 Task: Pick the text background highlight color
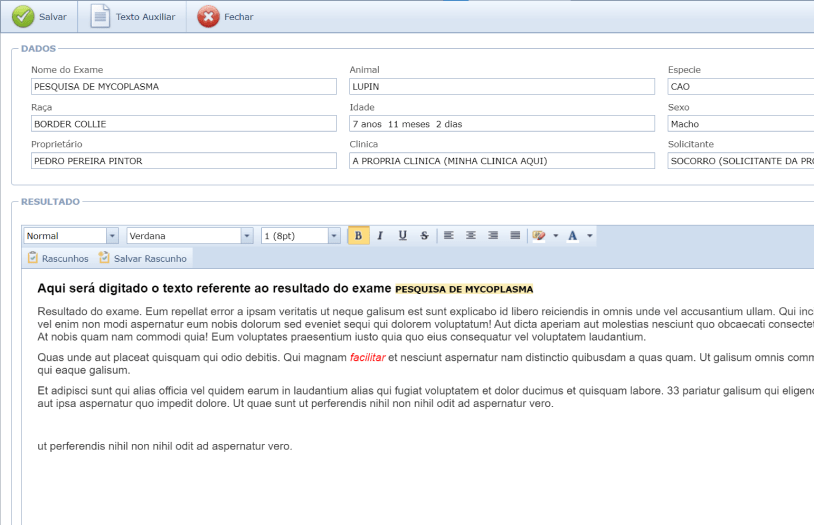[540, 236]
